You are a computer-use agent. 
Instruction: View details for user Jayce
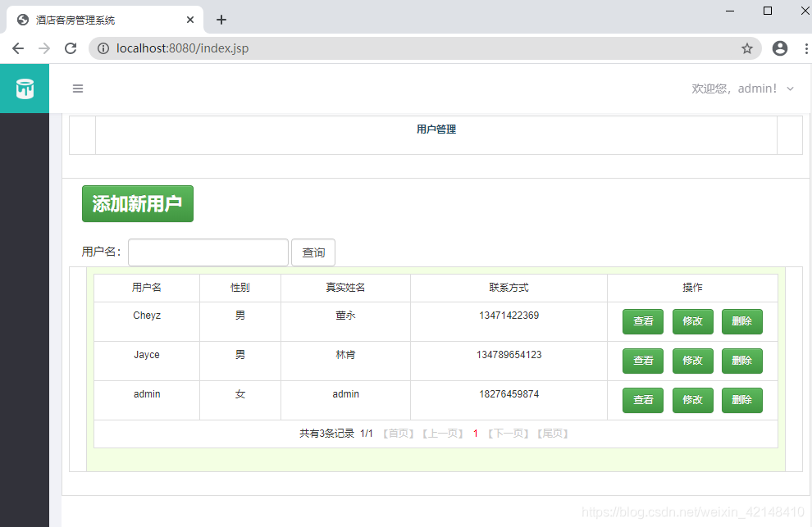pyautogui.click(x=643, y=361)
